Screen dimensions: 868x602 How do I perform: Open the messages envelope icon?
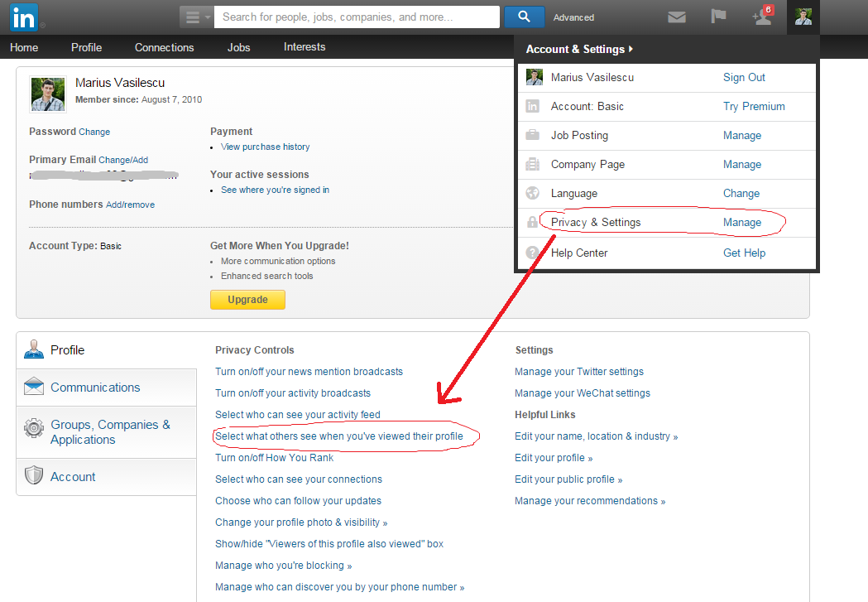677,17
